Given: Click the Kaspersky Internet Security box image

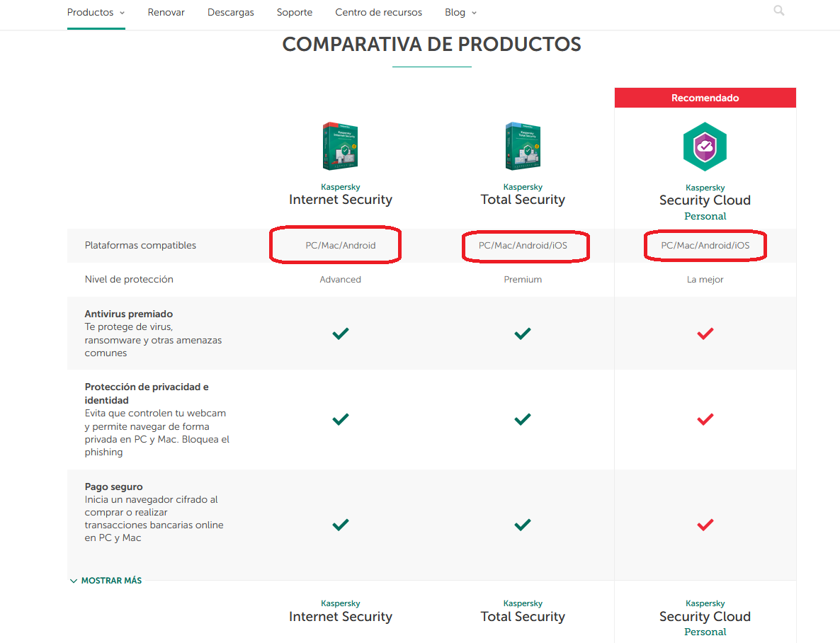Looking at the screenshot, I should tap(341, 146).
